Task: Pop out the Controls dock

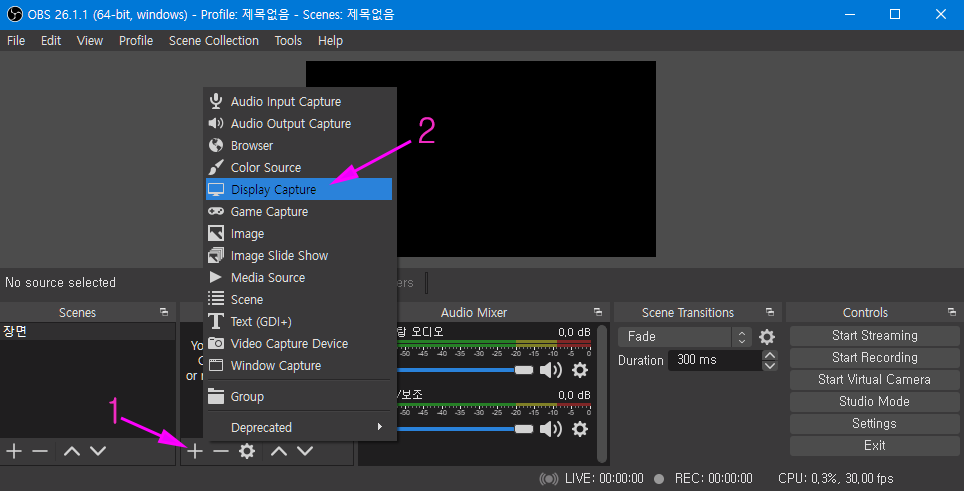Action: point(952,312)
